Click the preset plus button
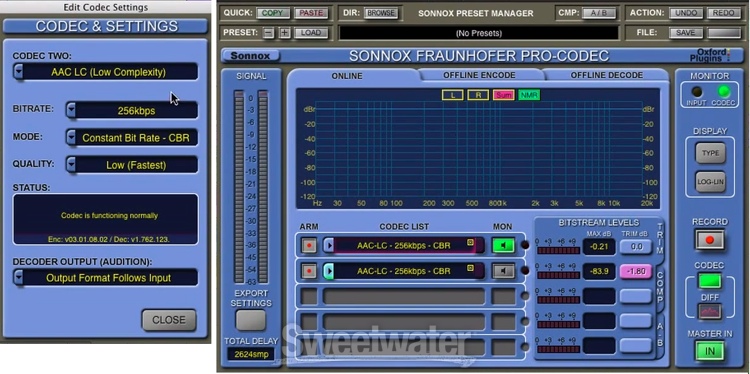 (285, 33)
